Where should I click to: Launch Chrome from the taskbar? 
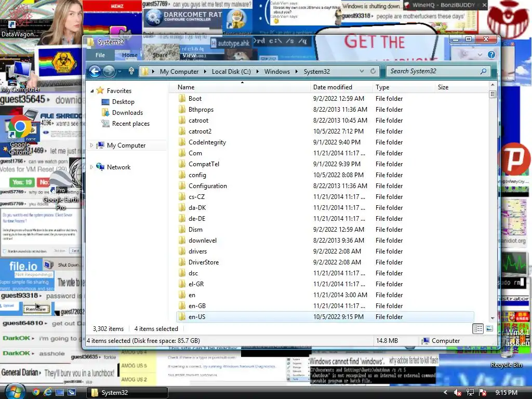(36, 392)
